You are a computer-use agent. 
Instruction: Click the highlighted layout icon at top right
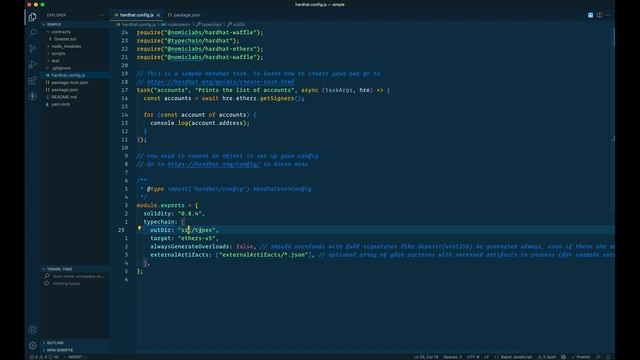[590, 15]
